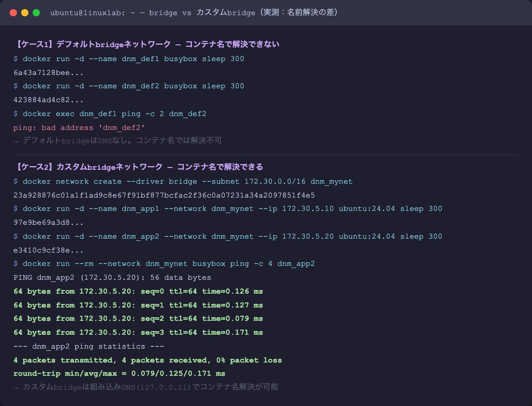This screenshot has height=406, width=532.
Task: Click the ping reply line with seq=3
Action: pos(138,333)
